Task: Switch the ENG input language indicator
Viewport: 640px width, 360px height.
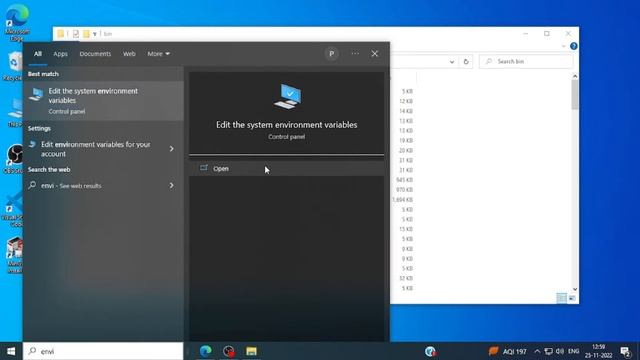Action: 573,351
